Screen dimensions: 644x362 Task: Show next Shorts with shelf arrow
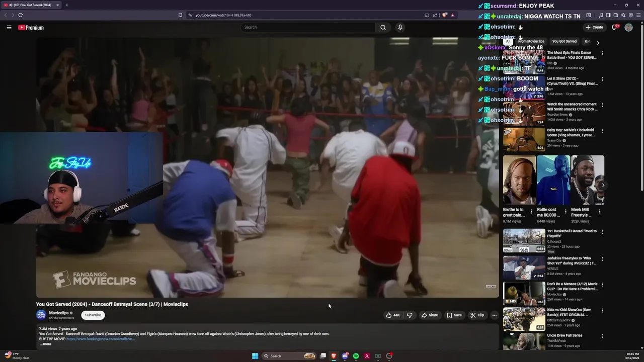[x=603, y=185]
